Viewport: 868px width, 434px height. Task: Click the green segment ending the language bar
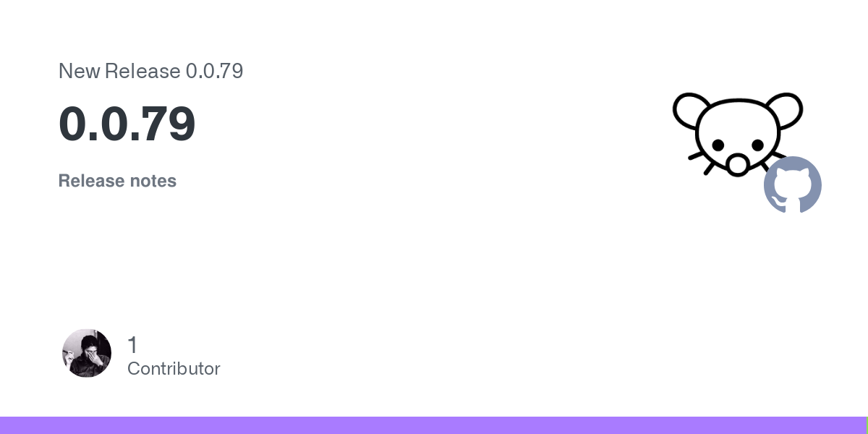click(x=867, y=425)
